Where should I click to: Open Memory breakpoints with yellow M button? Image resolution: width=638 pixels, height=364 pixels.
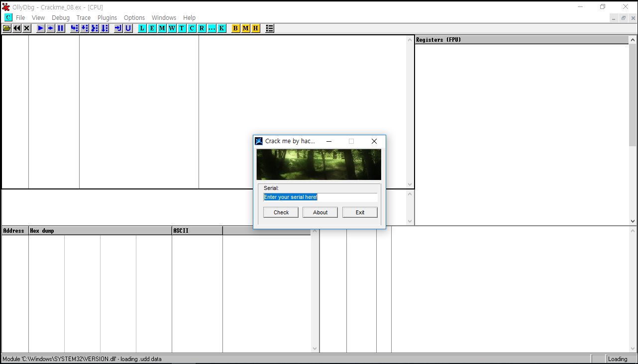click(x=246, y=28)
